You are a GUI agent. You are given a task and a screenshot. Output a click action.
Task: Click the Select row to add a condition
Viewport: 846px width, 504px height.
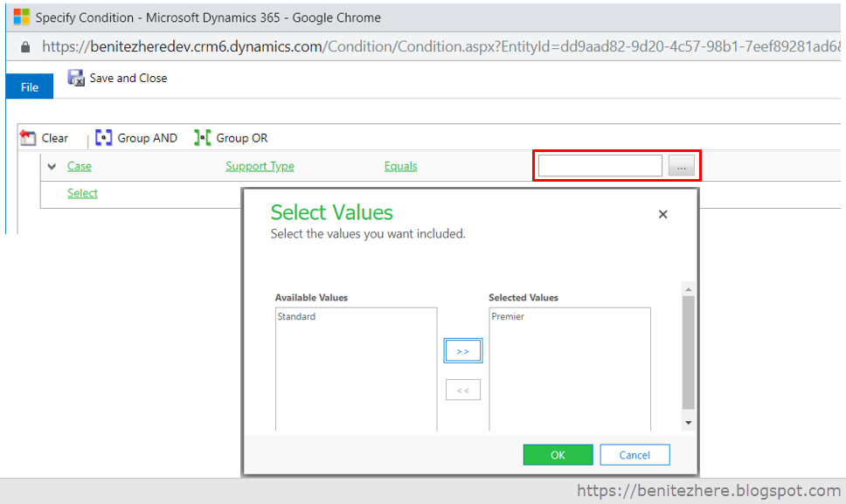82,193
